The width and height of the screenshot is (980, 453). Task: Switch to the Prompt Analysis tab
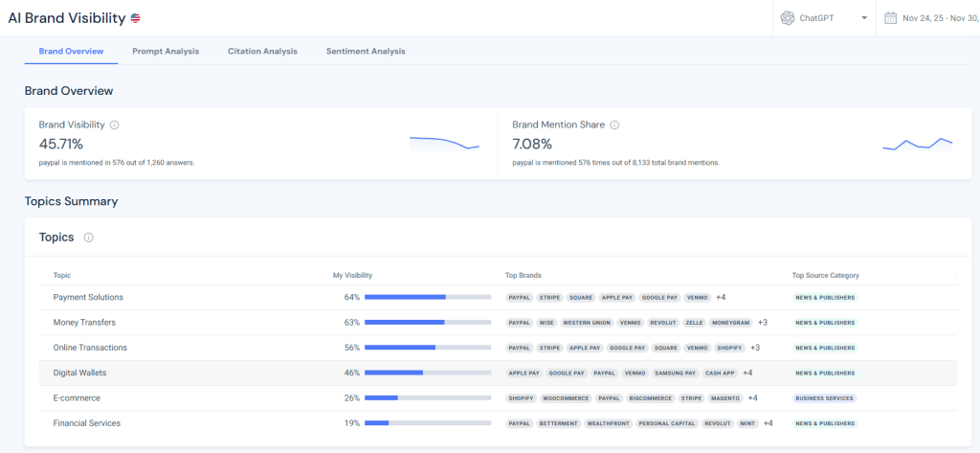click(166, 51)
